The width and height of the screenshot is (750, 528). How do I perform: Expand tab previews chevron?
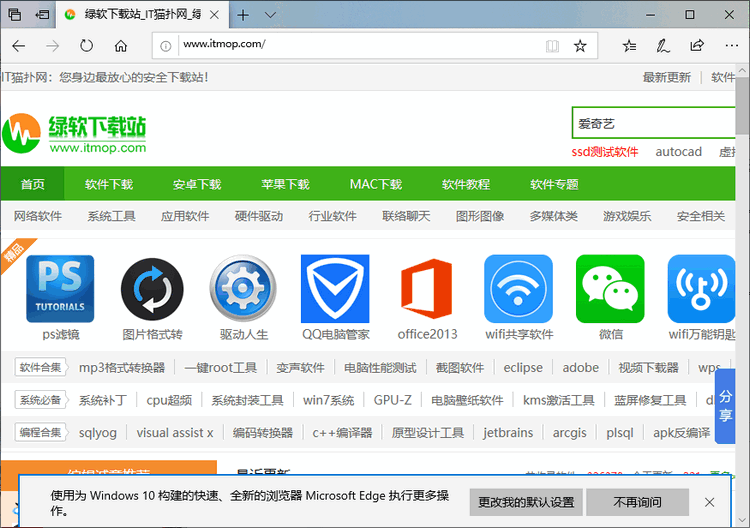click(x=270, y=15)
